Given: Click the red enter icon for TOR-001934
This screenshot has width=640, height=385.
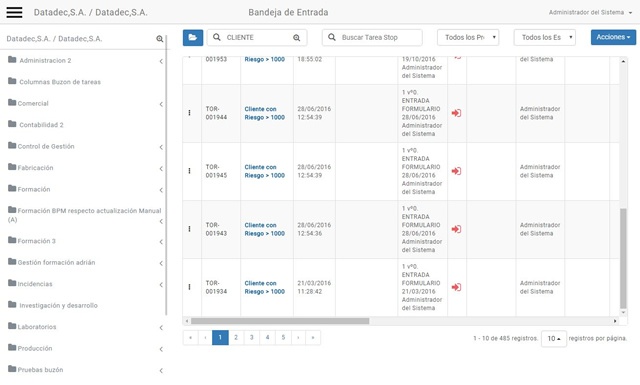Looking at the screenshot, I should (x=456, y=287).
